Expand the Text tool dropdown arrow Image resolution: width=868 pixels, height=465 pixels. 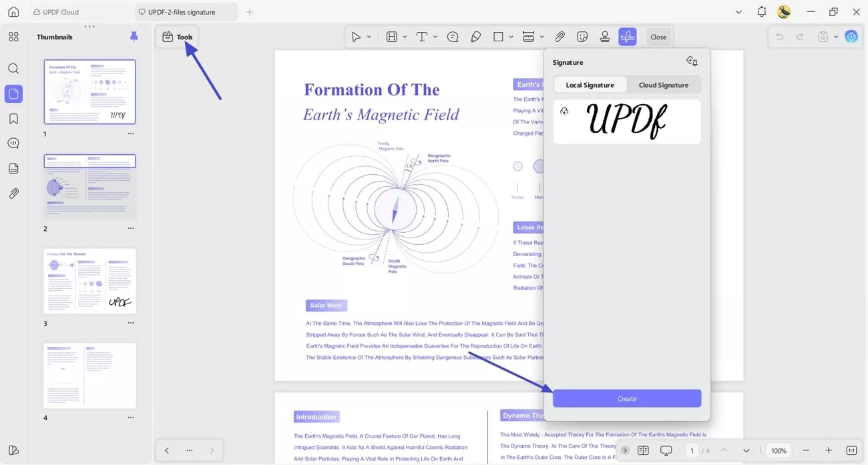coord(435,37)
